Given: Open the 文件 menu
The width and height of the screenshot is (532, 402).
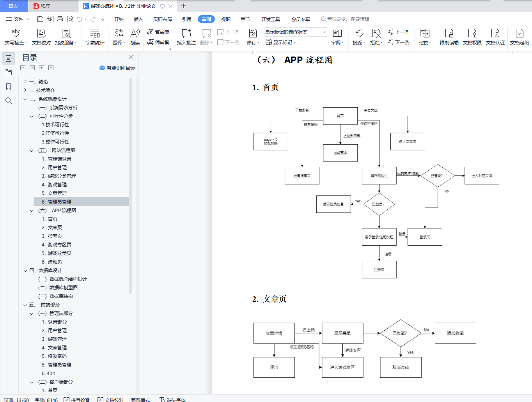Looking at the screenshot, I should point(18,19).
